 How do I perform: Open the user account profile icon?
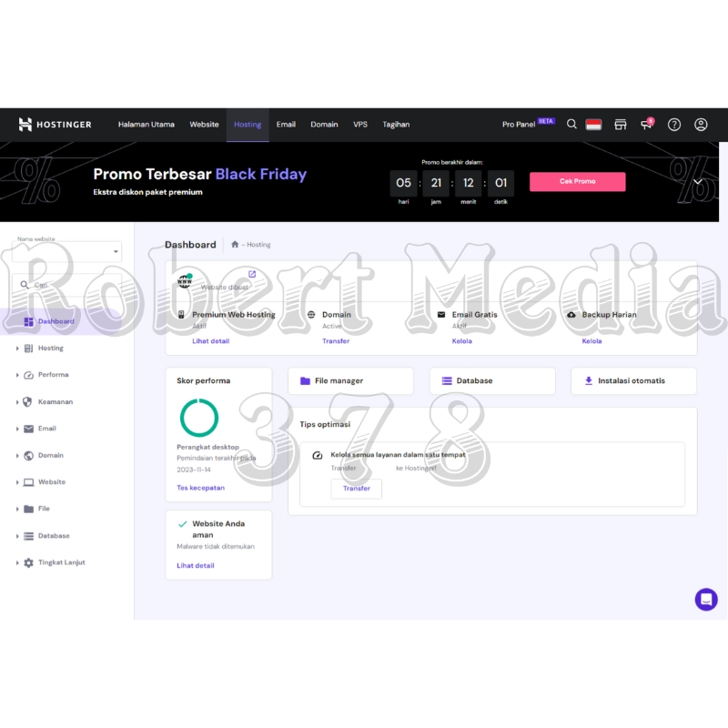coord(701,125)
